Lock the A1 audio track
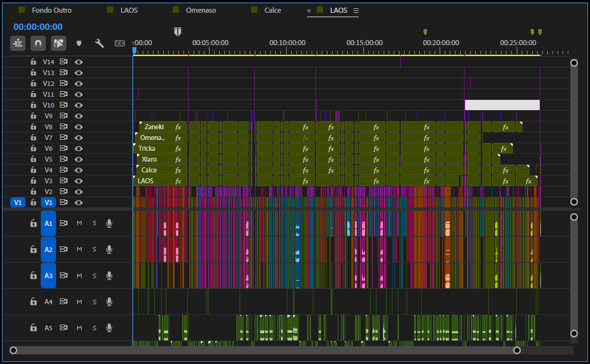Image resolution: width=590 pixels, height=364 pixels. point(33,223)
